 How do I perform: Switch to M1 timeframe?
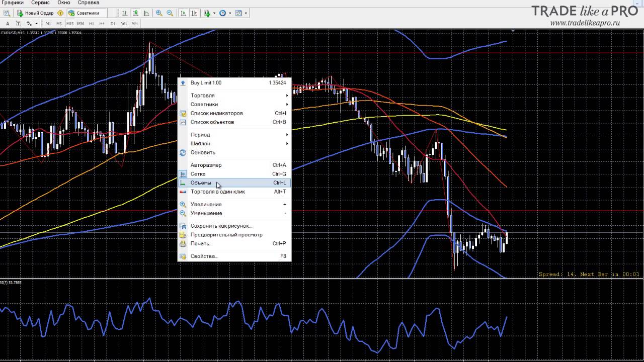(x=48, y=24)
